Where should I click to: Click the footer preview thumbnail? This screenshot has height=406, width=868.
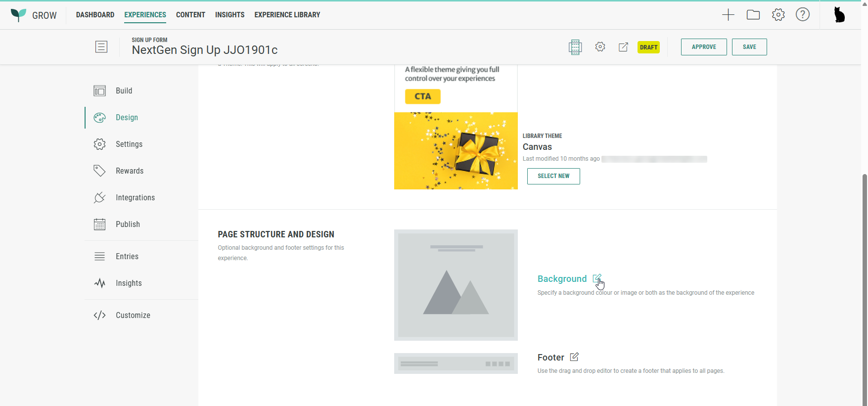tap(456, 363)
